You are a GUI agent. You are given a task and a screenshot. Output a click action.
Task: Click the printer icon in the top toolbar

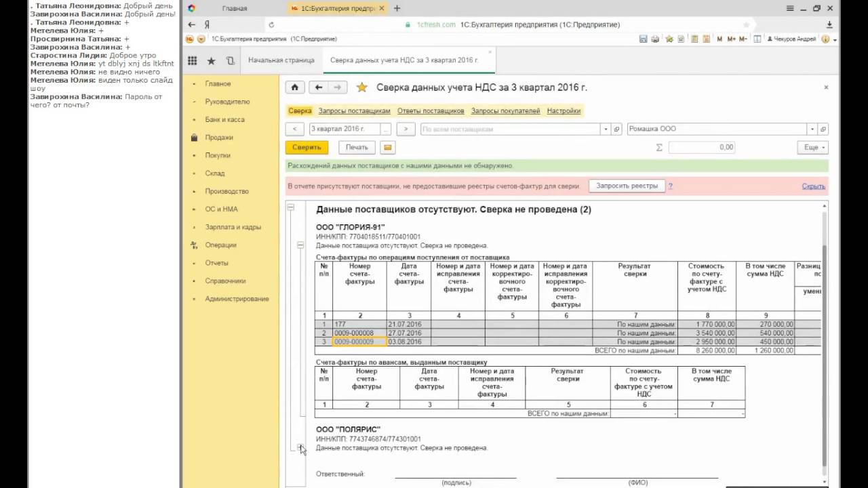pyautogui.click(x=654, y=39)
